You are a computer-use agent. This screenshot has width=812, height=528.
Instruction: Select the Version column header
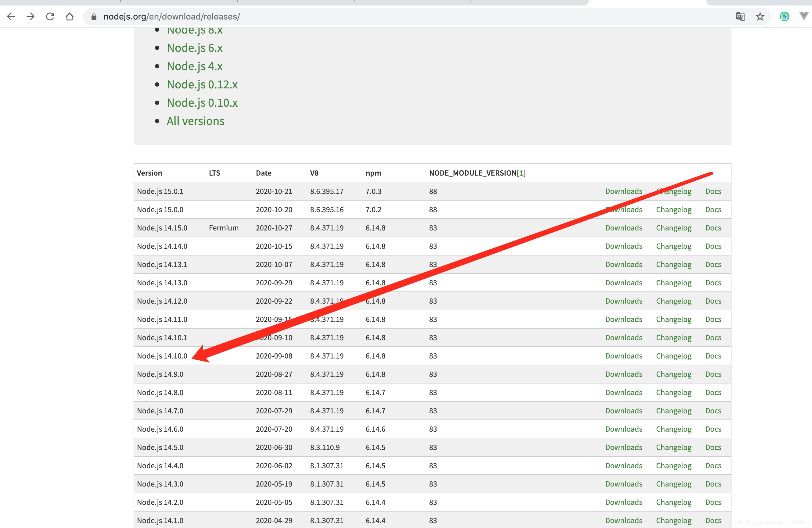149,173
